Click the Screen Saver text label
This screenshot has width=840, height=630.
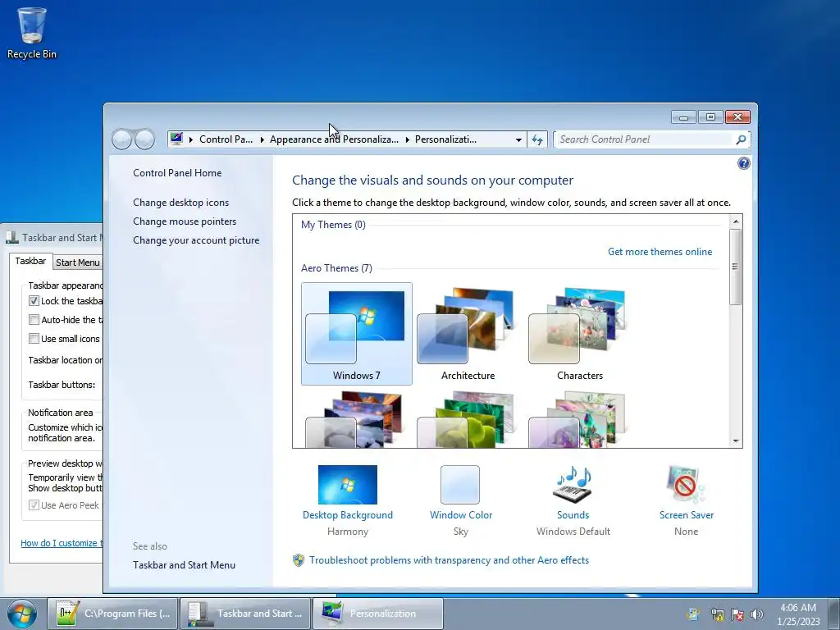point(687,515)
